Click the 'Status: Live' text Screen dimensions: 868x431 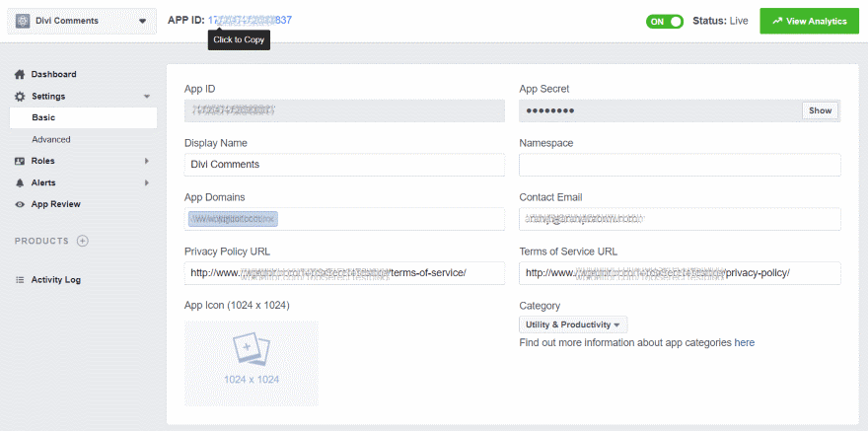coord(720,21)
